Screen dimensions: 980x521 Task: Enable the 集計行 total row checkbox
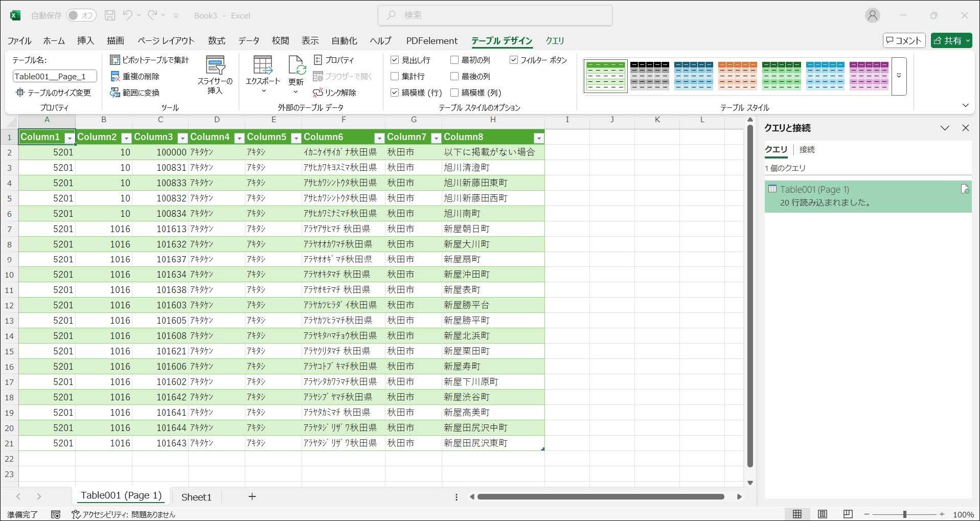point(395,77)
